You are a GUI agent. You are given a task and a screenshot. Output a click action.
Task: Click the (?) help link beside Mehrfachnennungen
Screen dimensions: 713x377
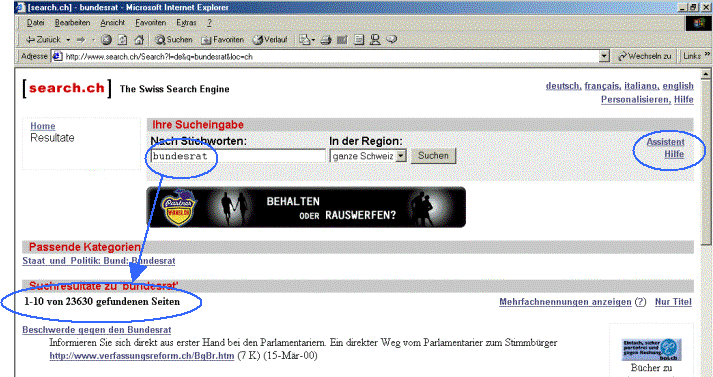[640, 302]
